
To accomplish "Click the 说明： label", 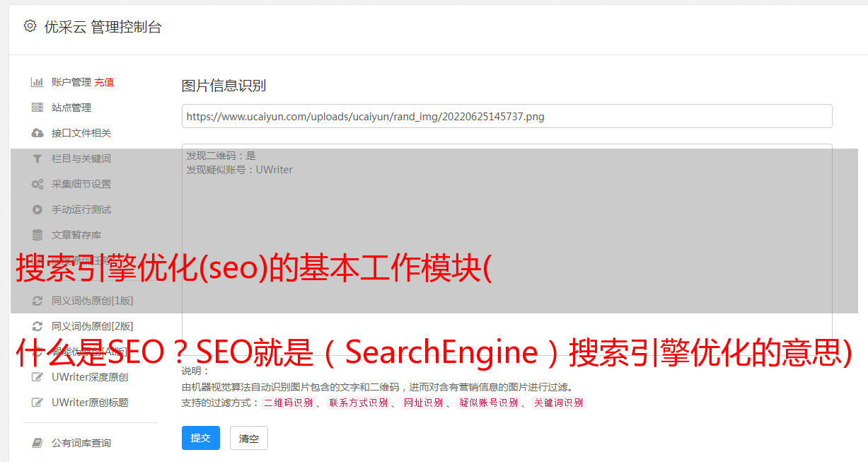I will tap(196, 371).
